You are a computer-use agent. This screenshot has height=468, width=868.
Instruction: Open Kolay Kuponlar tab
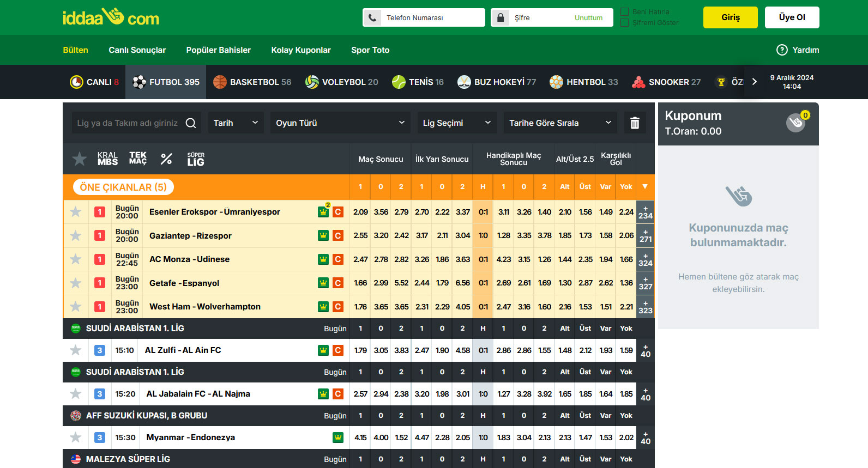coord(301,50)
